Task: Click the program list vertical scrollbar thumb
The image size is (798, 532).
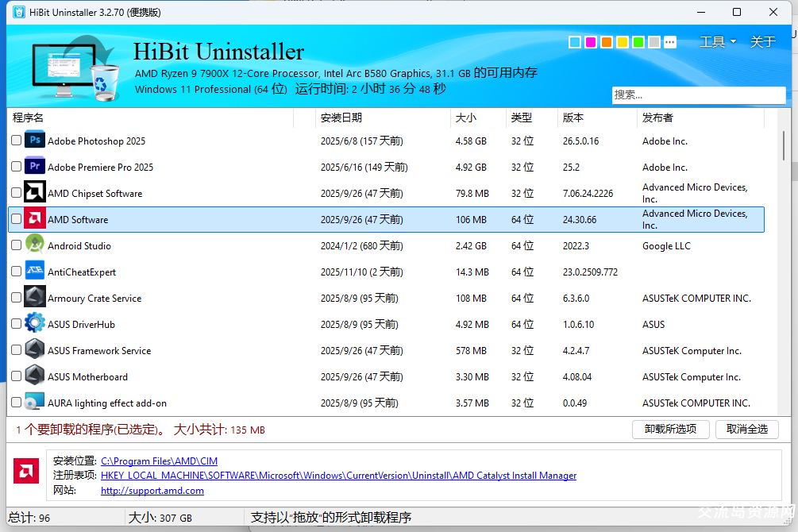Action: tap(784, 146)
